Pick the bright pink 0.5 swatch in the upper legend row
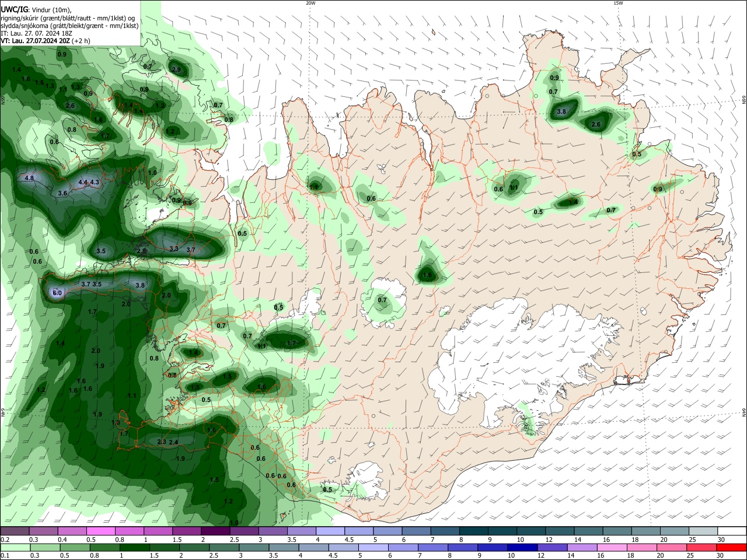 point(100,531)
